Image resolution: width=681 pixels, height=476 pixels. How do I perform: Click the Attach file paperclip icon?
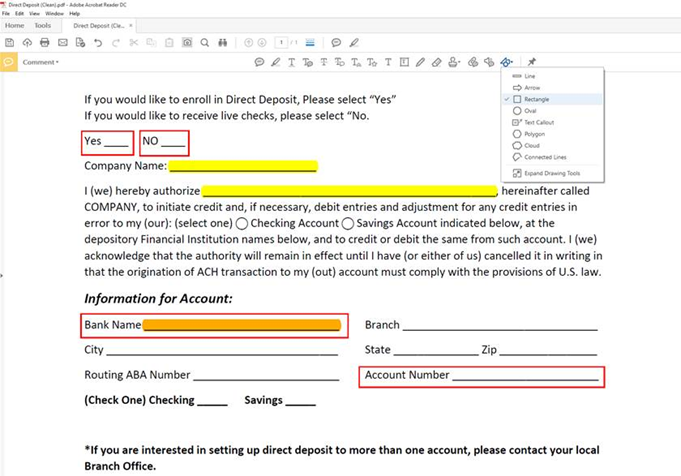[x=473, y=62]
